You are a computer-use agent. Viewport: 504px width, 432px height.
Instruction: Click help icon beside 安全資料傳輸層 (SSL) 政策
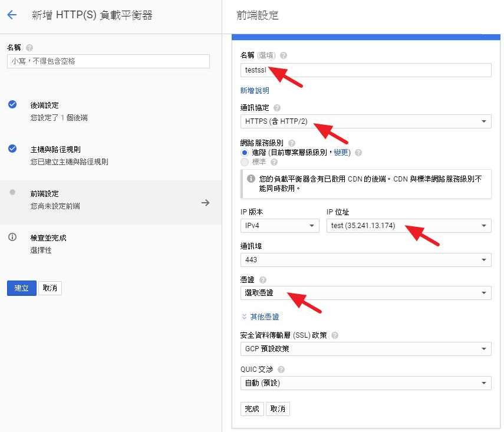pos(335,335)
